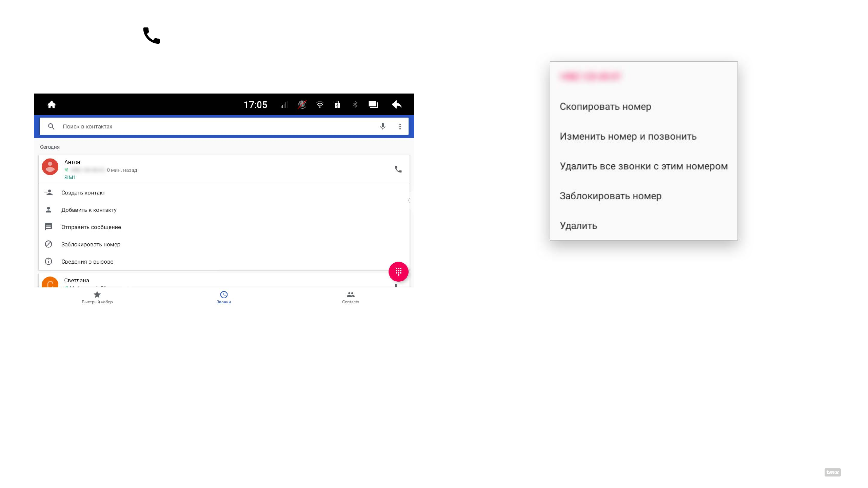Click Скопировать номер in popup menu
868x488 pixels.
[x=605, y=107]
